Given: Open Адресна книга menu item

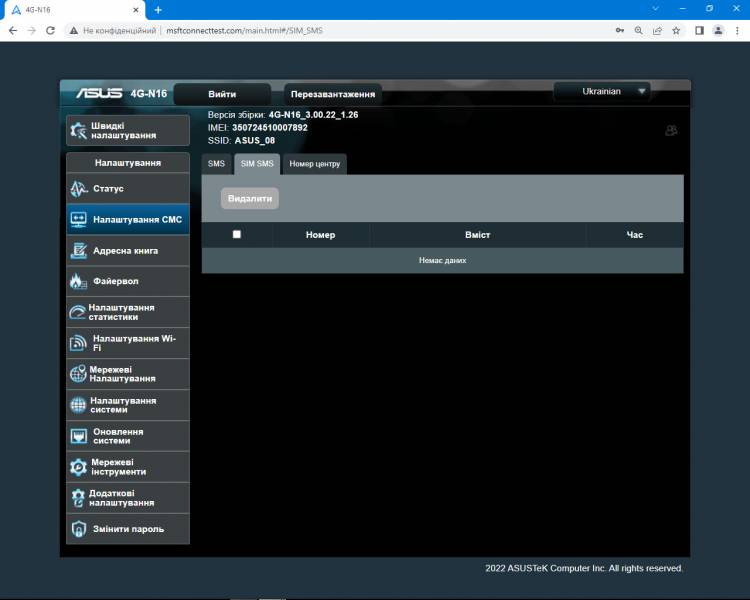Looking at the screenshot, I should [x=128, y=250].
